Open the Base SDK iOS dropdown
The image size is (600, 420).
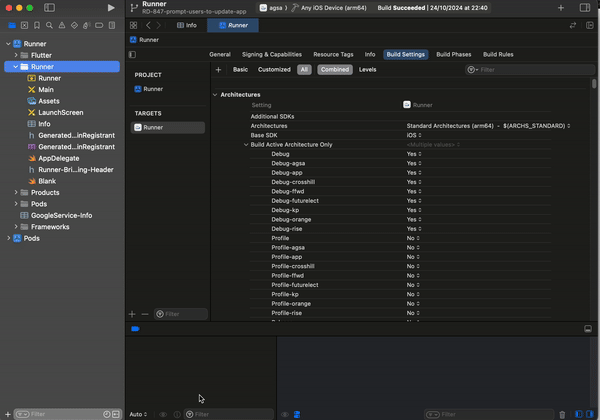pyautogui.click(x=414, y=135)
